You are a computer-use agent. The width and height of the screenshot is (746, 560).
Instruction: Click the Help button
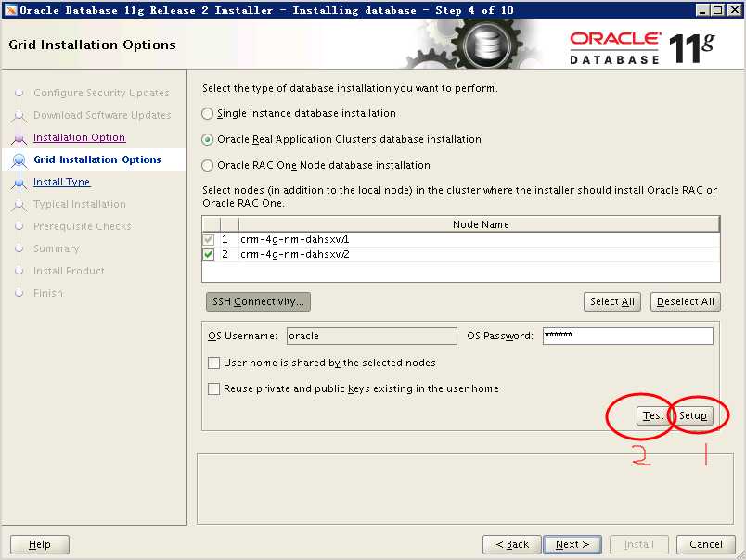coord(40,545)
